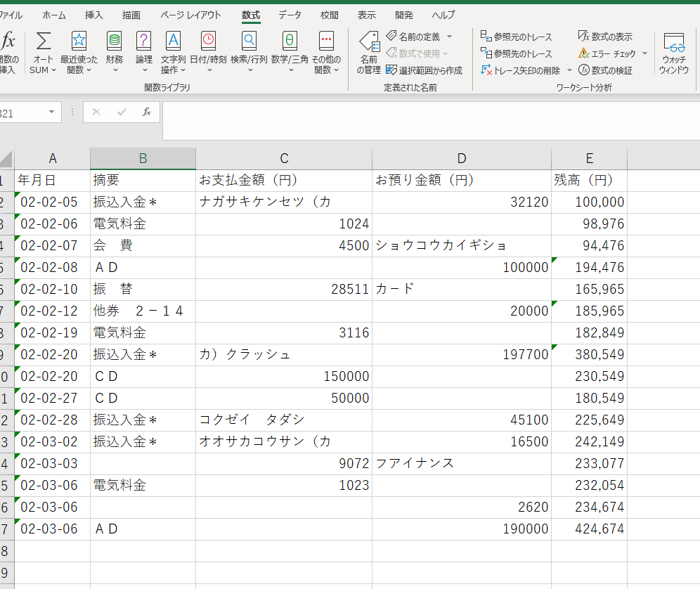This screenshot has width=700, height=589.
Task: Click 参照元のトレース button
Action: tap(517, 37)
